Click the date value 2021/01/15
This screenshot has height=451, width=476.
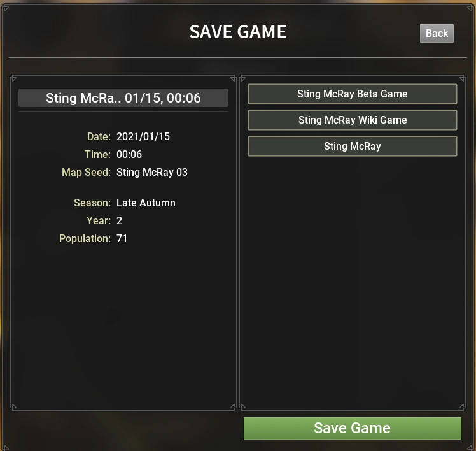pyautogui.click(x=143, y=136)
